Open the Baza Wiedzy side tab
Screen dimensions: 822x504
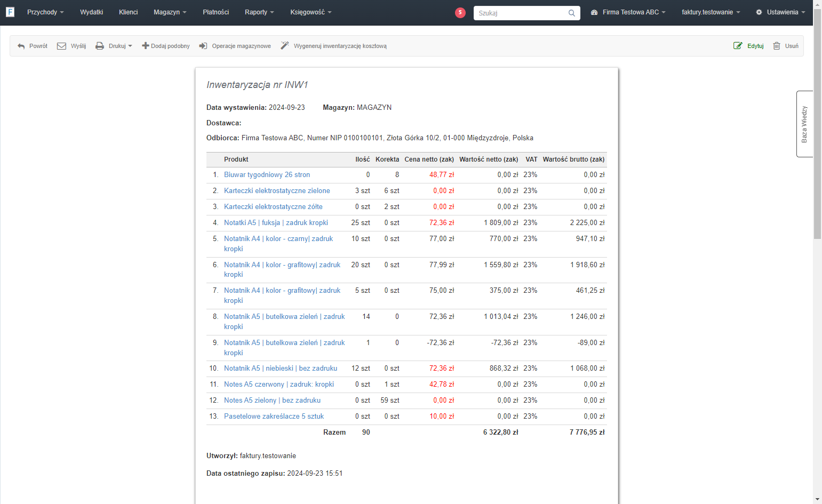(x=804, y=124)
